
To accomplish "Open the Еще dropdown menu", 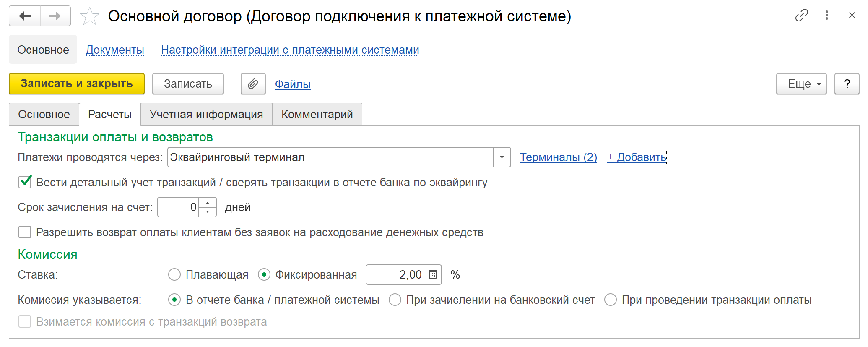I will tap(801, 84).
